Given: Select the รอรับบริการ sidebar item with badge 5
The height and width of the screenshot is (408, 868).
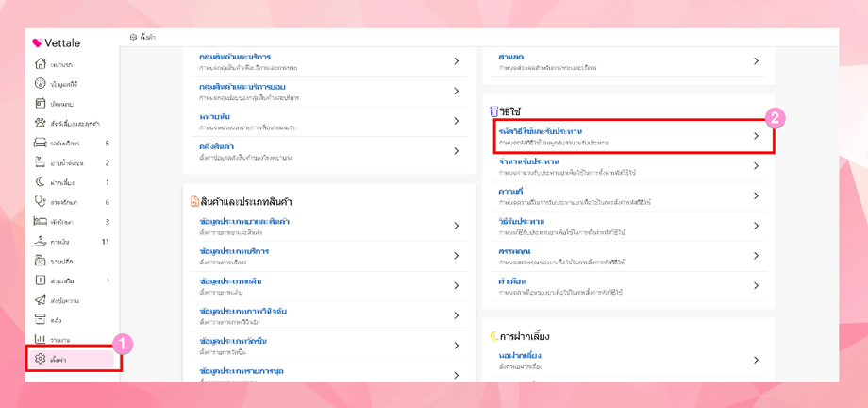Looking at the screenshot, I should 66,144.
